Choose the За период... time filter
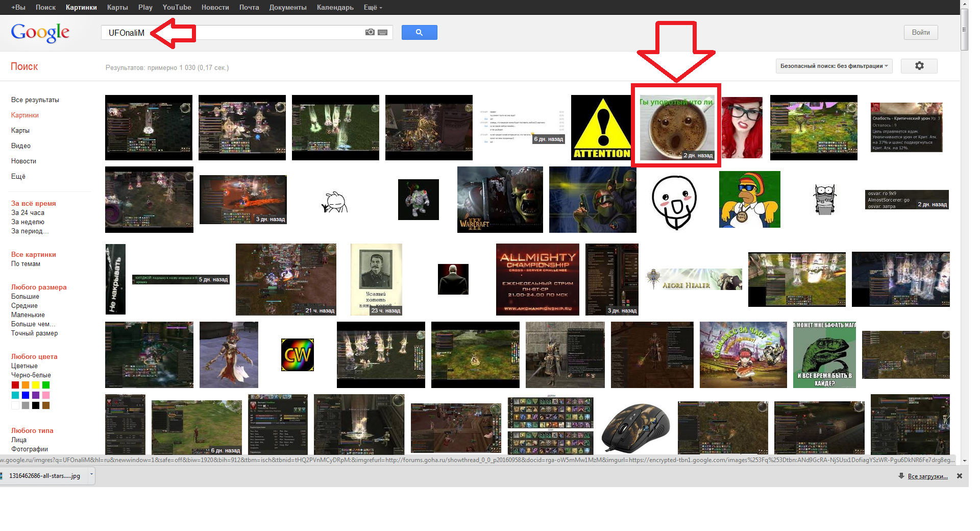Image resolution: width=980 pixels, height=531 pixels. point(30,231)
